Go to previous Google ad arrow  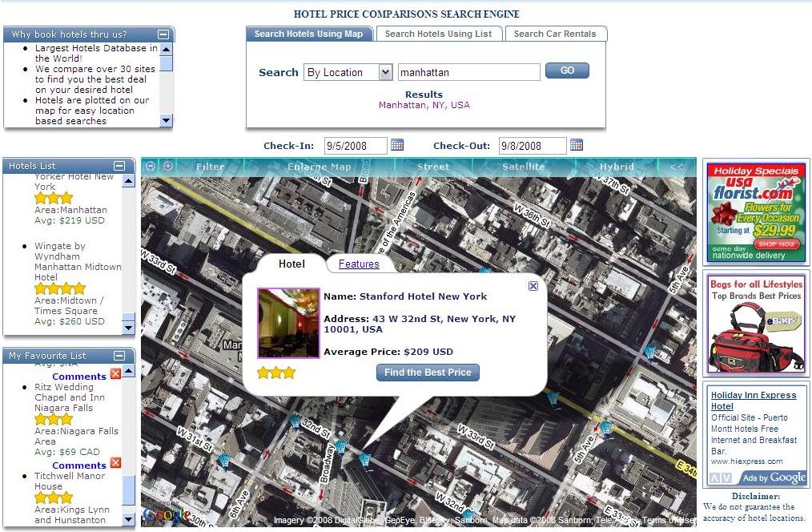[x=715, y=478]
